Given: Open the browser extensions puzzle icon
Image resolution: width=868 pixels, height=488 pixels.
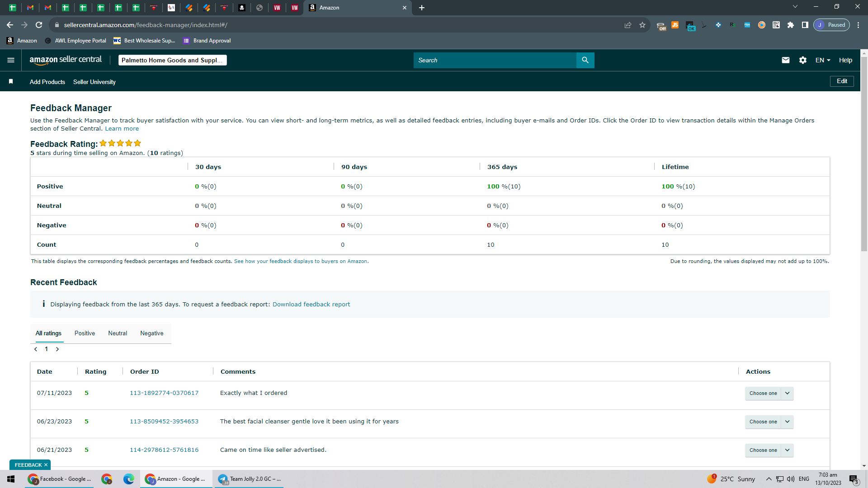Looking at the screenshot, I should tap(791, 25).
